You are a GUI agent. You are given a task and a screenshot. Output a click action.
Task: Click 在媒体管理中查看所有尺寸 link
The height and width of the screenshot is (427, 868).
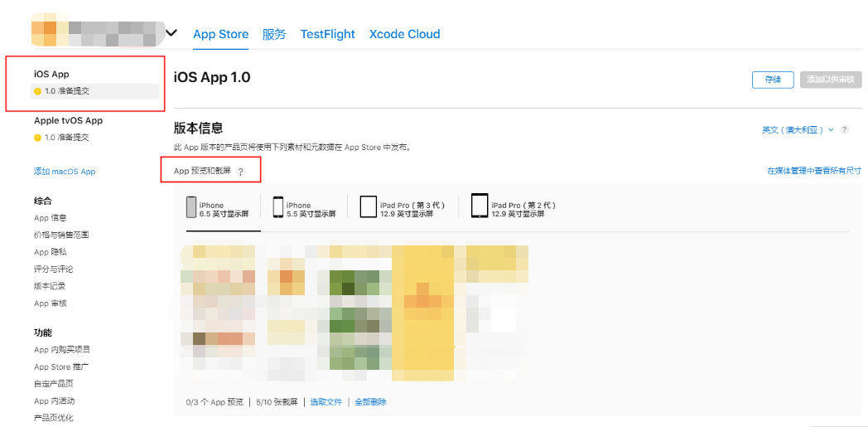click(x=814, y=171)
